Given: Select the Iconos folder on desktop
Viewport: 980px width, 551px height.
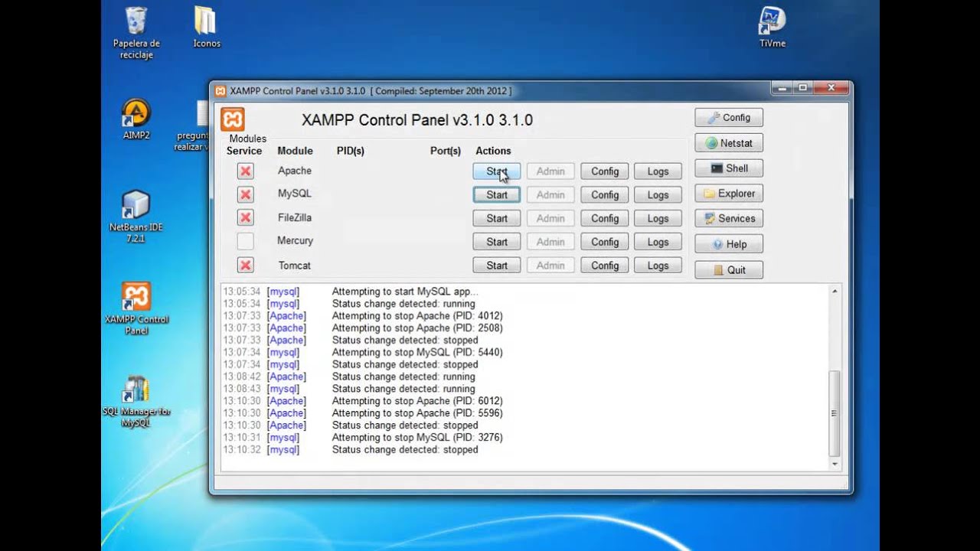Looking at the screenshot, I should 207,28.
